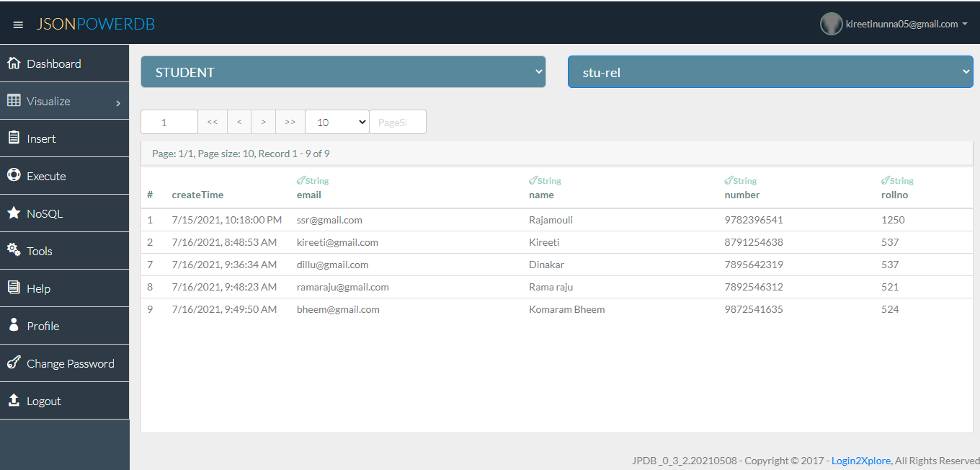Go to the last page with >> button
980x470 pixels.
[290, 121]
